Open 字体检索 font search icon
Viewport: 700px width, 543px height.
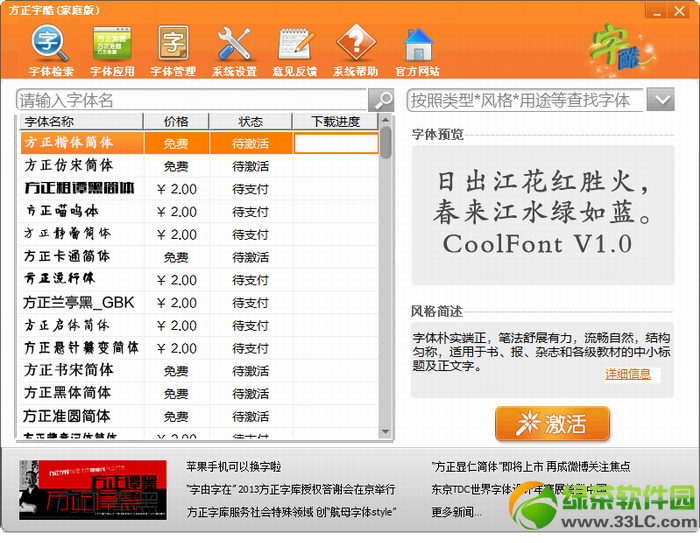coord(50,50)
